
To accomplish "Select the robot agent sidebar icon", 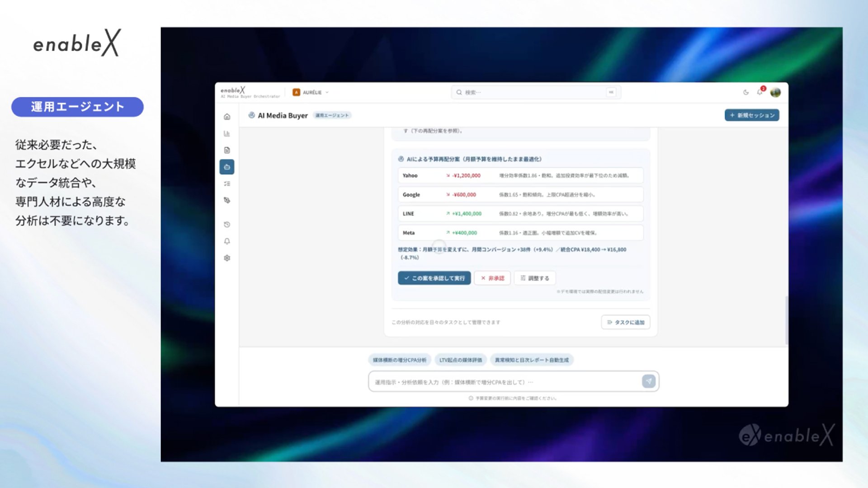I will [x=227, y=167].
